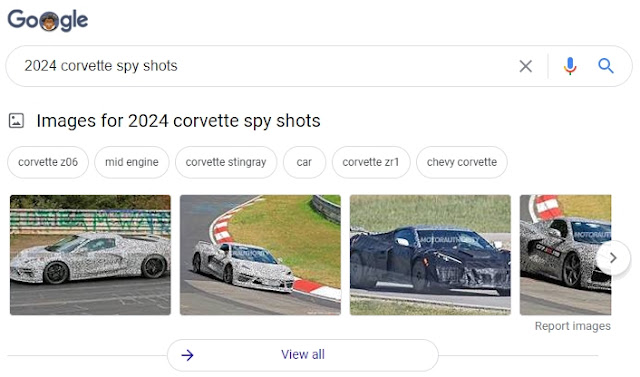The width and height of the screenshot is (640, 377).
Task: Select the corvette zr1 filter chip
Action: (x=371, y=162)
